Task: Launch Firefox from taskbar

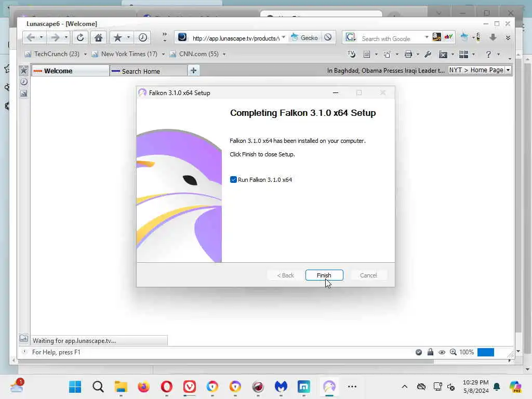Action: click(144, 387)
